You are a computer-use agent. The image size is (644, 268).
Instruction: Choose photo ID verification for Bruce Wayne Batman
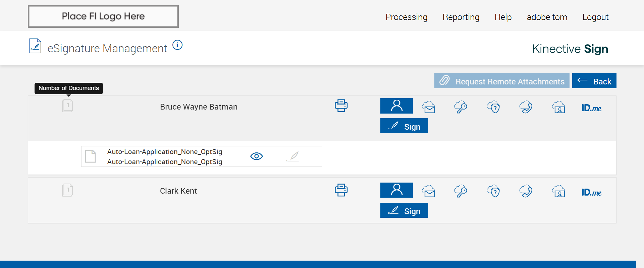coord(558,107)
